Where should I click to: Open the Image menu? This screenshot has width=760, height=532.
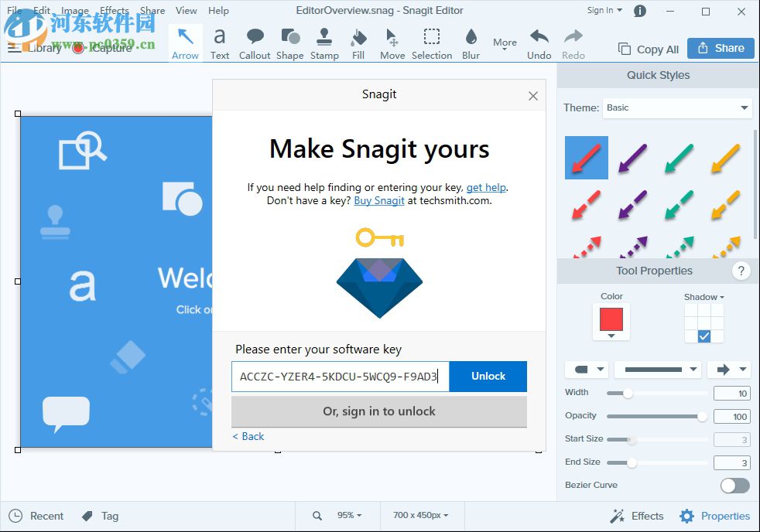coord(74,10)
